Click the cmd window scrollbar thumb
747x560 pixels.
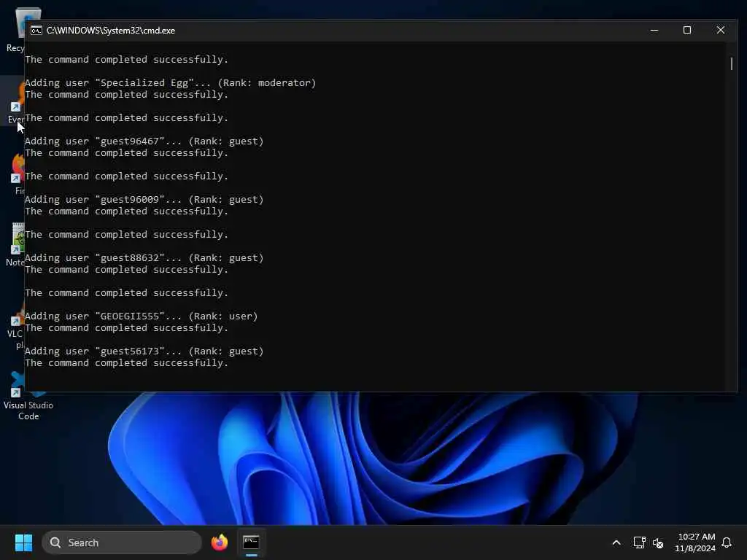pos(731,63)
